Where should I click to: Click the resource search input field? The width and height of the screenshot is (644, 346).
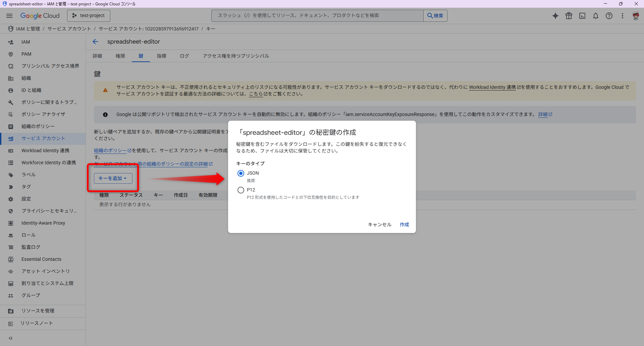point(317,16)
